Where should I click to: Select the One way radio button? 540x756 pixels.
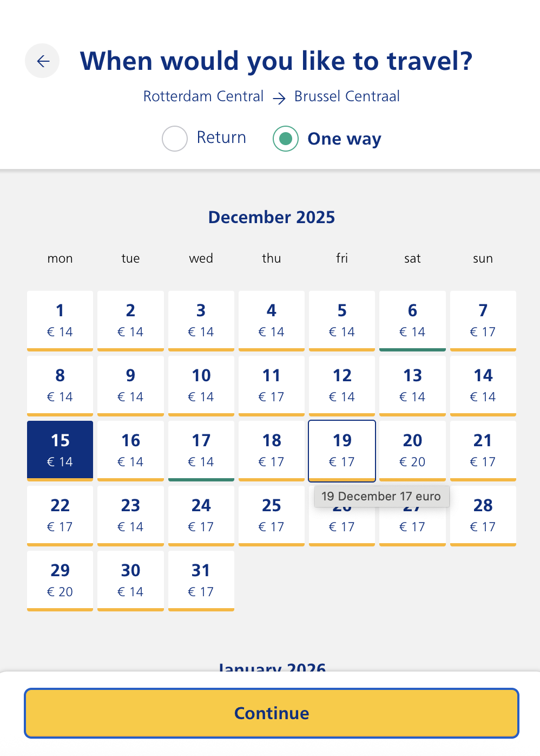click(x=286, y=139)
